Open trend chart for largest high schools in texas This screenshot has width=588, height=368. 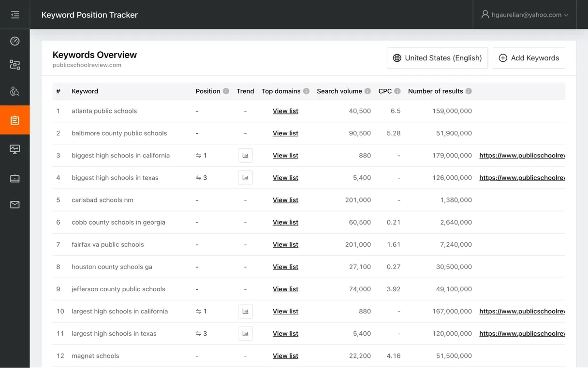[245, 333]
